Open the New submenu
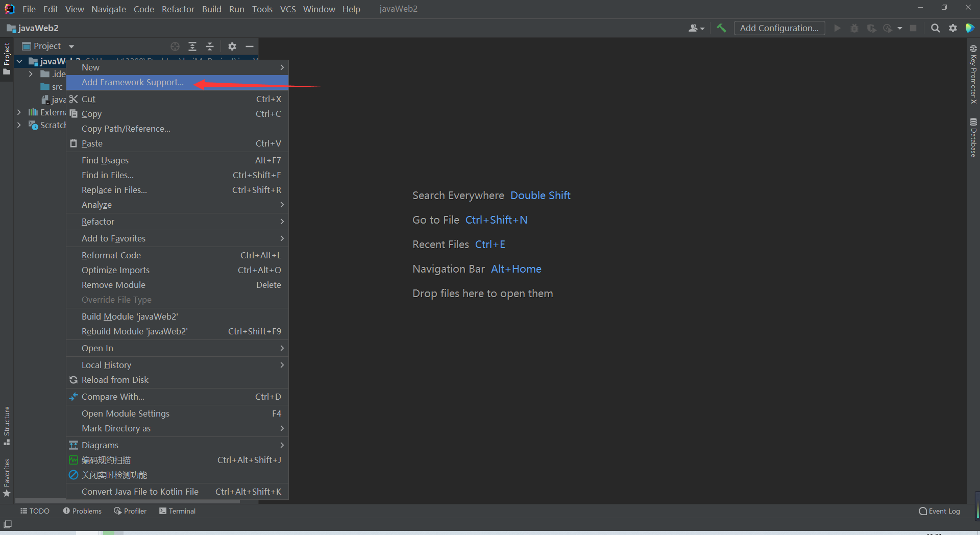980x535 pixels. (x=178, y=67)
